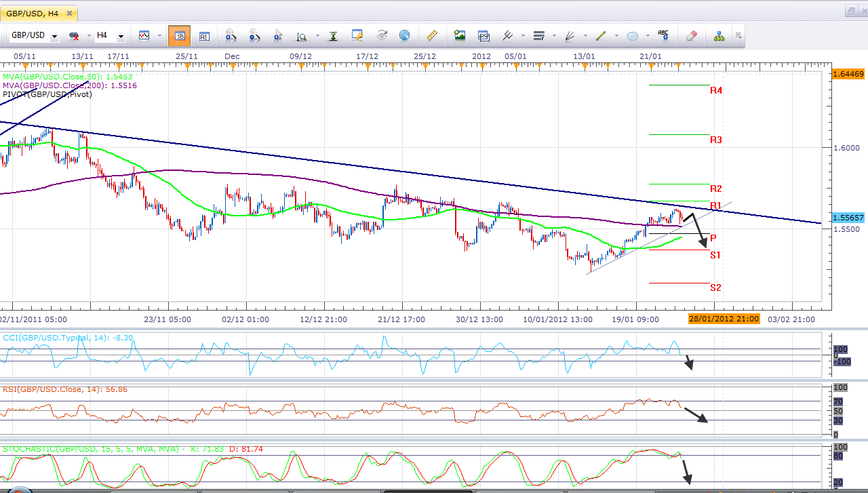The image size is (868, 493).
Task: Select the ruler measure tool
Action: [x=431, y=35]
